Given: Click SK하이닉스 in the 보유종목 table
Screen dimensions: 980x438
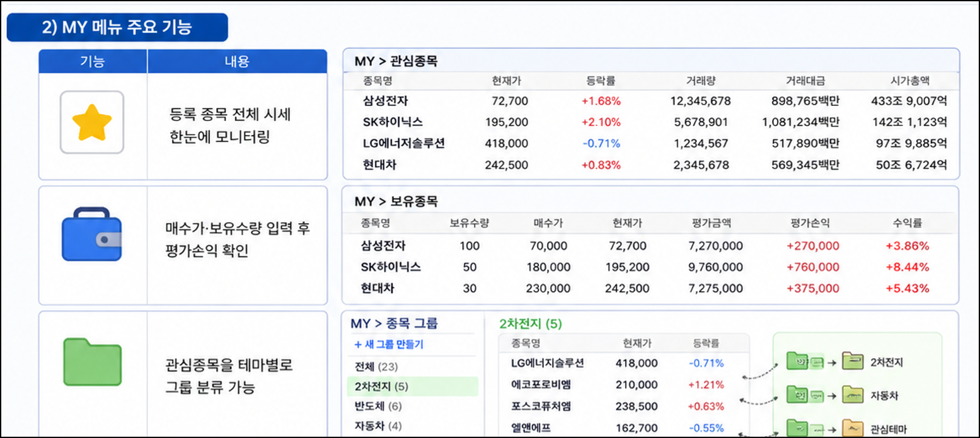Looking at the screenshot, I should (391, 267).
